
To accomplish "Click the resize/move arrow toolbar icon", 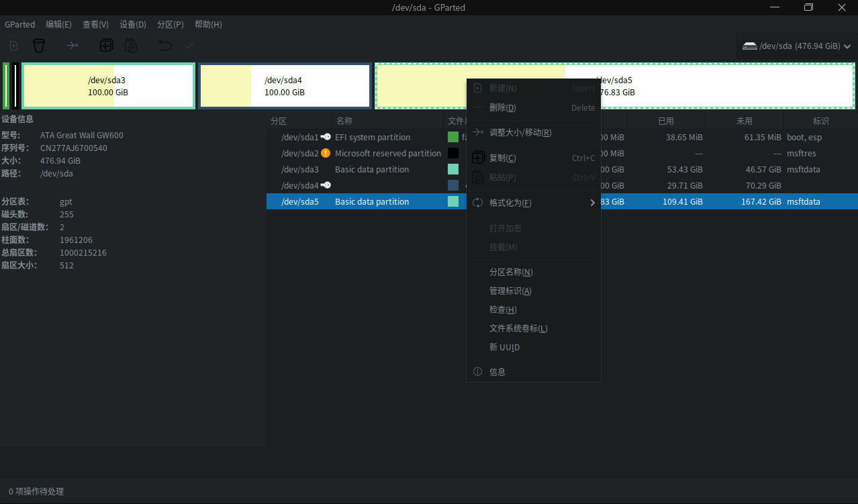I will pyautogui.click(x=72, y=46).
